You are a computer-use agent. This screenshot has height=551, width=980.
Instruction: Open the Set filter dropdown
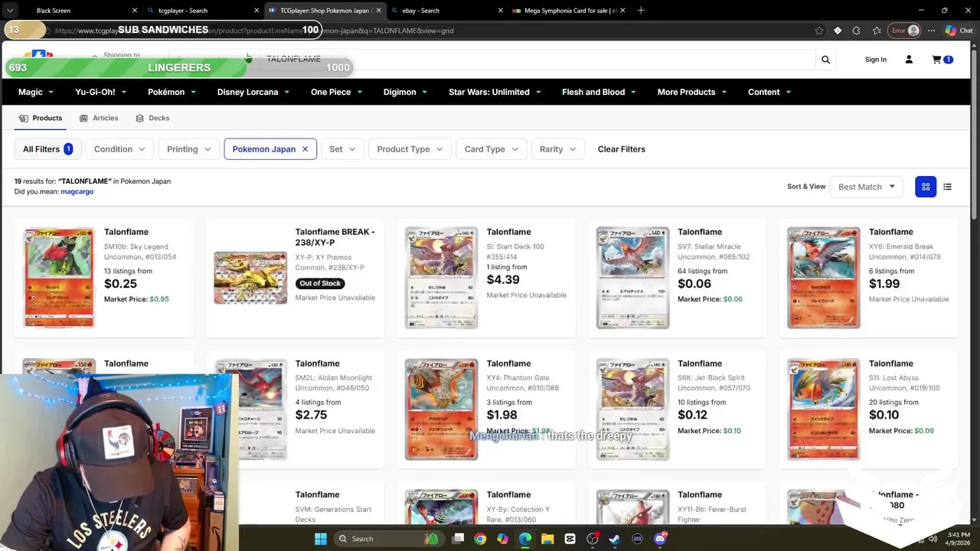342,149
